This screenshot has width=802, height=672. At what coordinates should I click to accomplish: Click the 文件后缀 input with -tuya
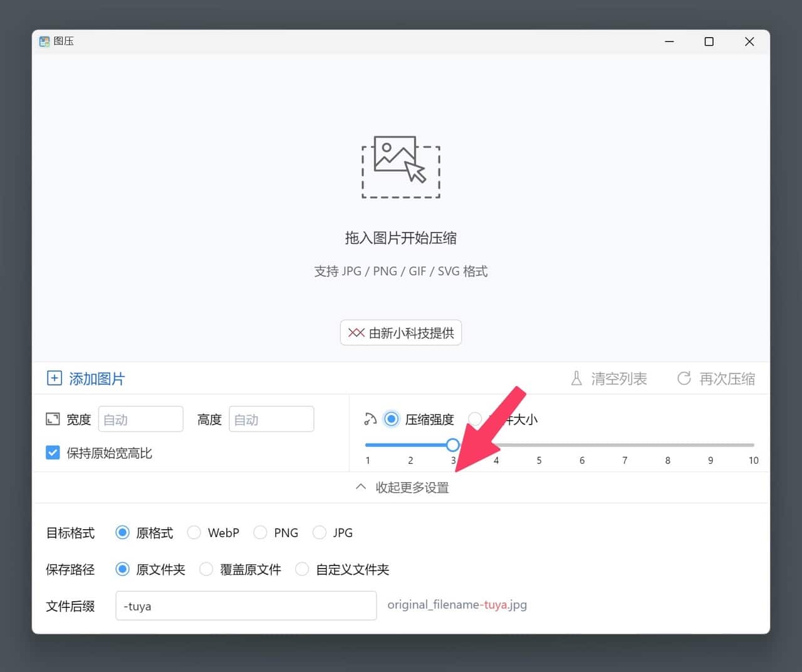pos(246,606)
